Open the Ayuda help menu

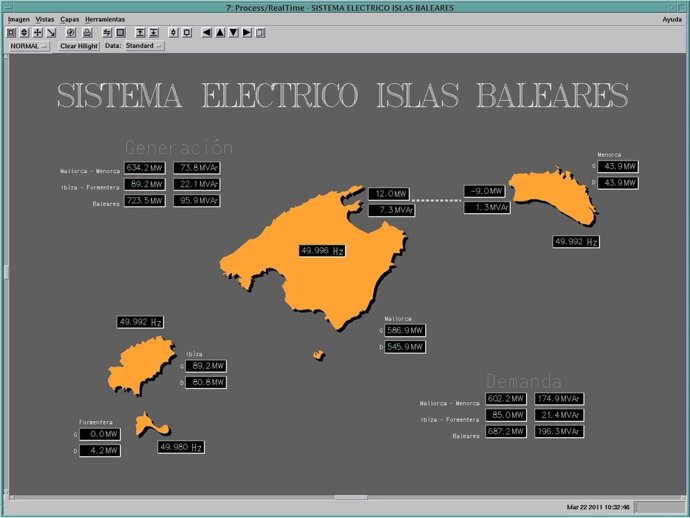click(x=672, y=19)
